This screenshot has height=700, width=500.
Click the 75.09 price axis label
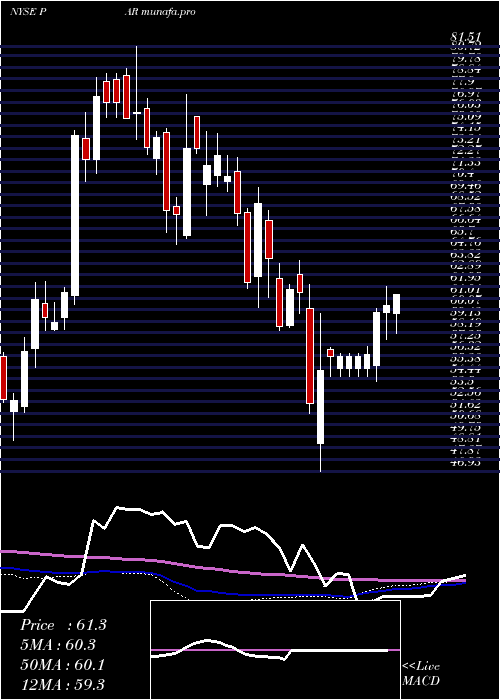465,117
